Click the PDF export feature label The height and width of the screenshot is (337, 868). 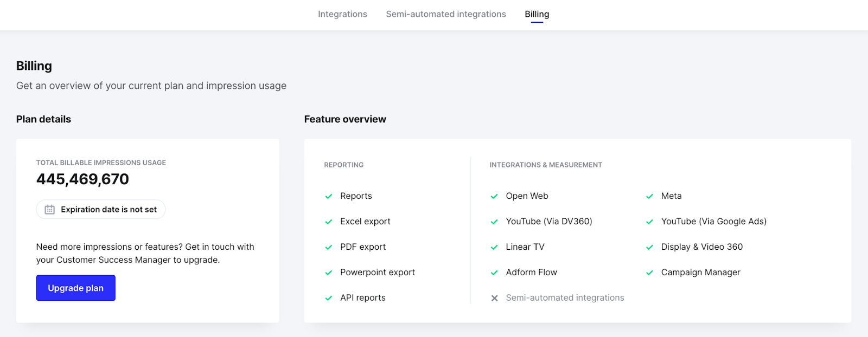[x=363, y=247]
